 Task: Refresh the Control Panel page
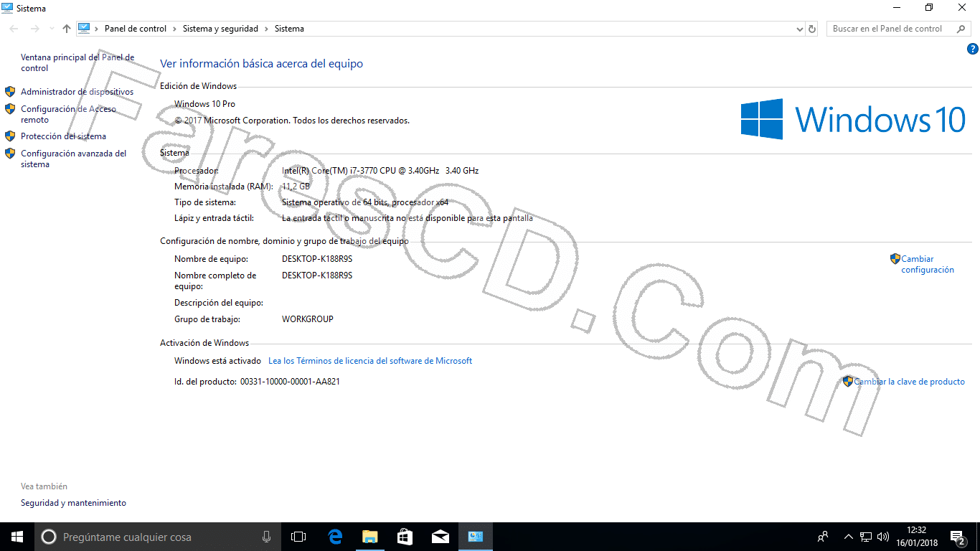click(812, 29)
